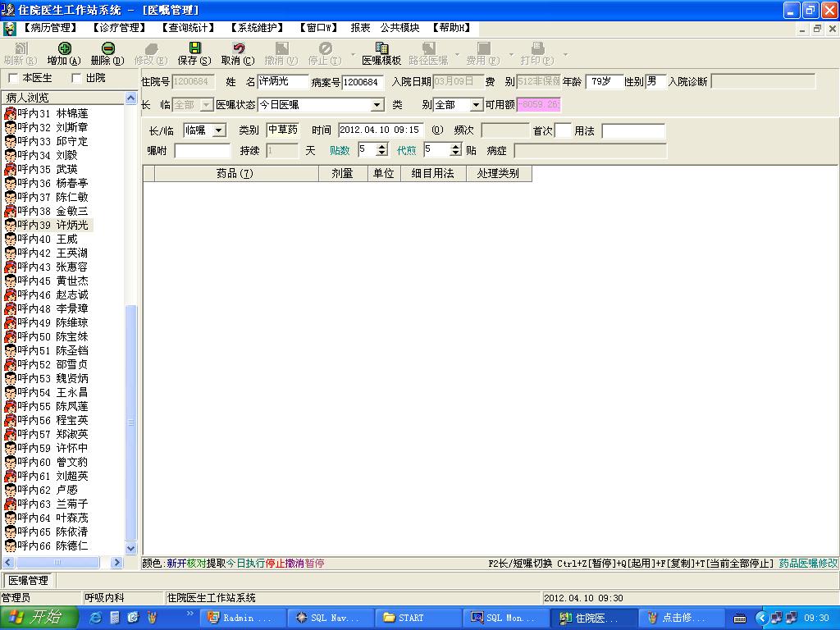Image resolution: width=840 pixels, height=630 pixels.
Task: Click the Internet Explorer quick launch icon
Action: (95, 618)
